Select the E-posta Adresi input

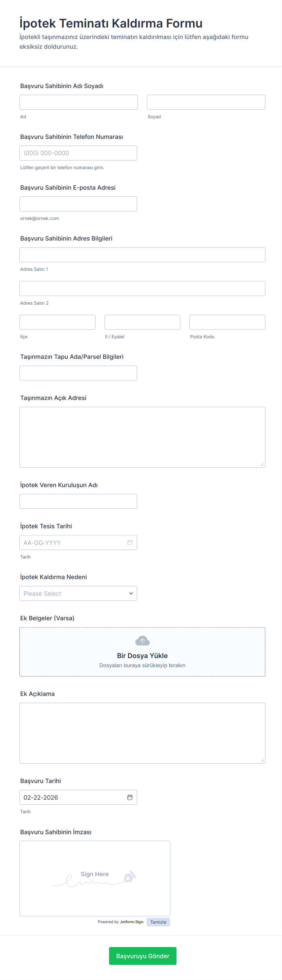tap(78, 204)
